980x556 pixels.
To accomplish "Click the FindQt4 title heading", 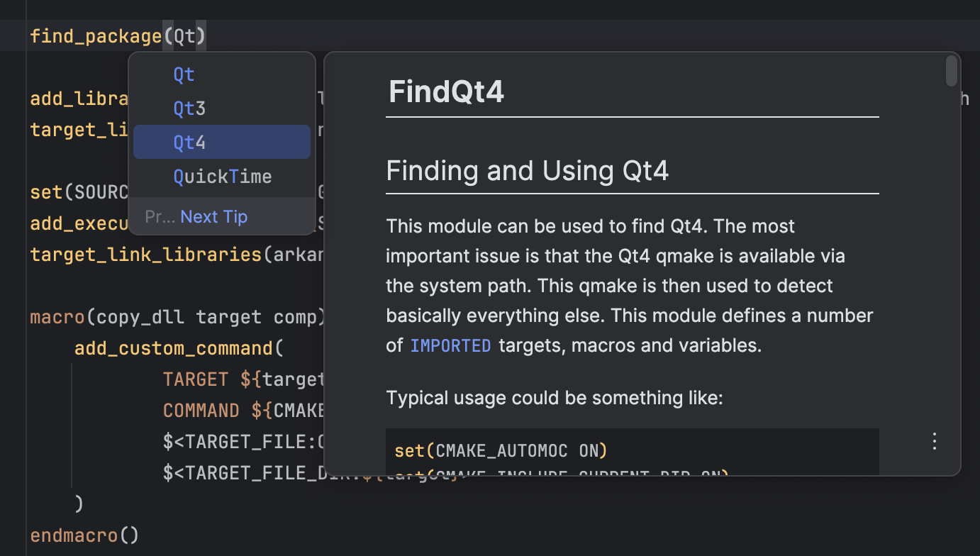I will [446, 91].
